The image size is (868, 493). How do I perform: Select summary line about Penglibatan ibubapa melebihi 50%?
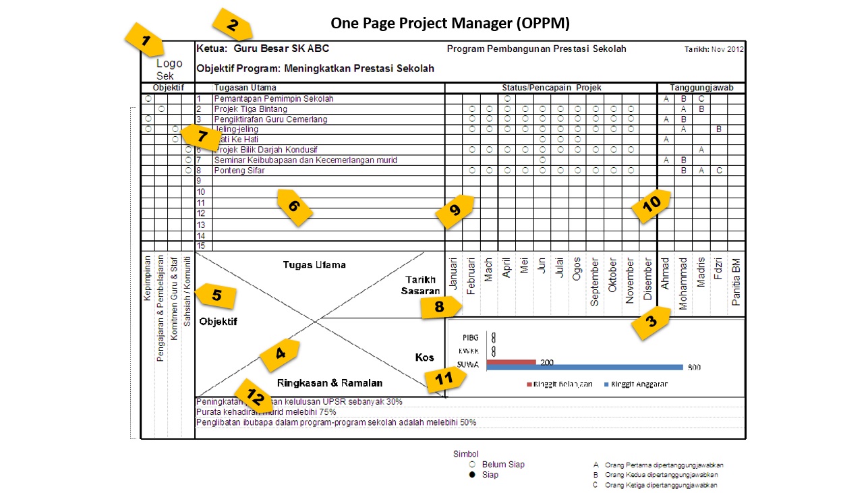pos(336,423)
